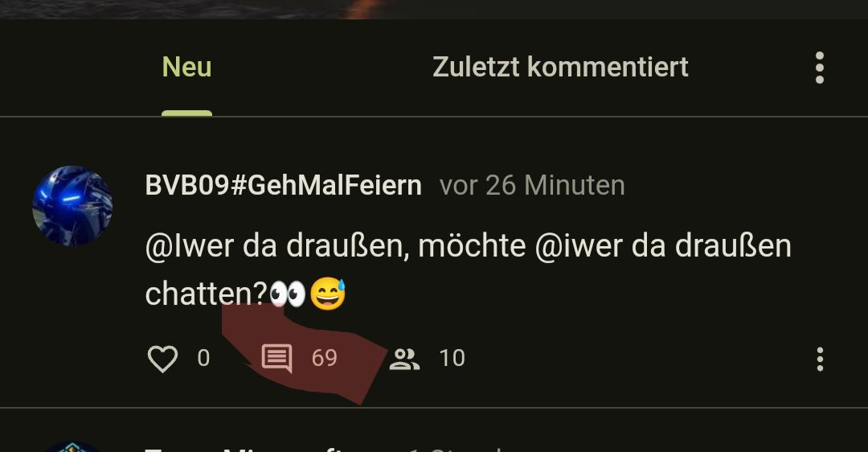This screenshot has height=452, width=868.
Task: Click the participant count 10
Action: tap(452, 359)
